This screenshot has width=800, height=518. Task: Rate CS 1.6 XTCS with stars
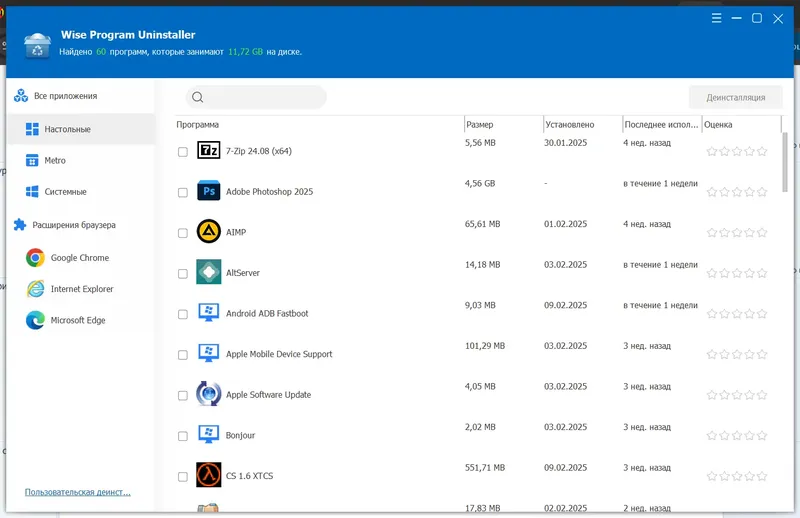[737, 476]
